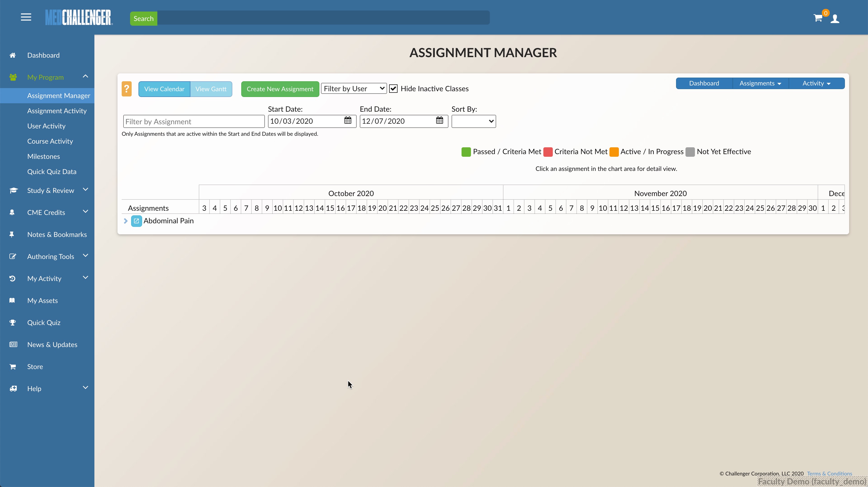Image resolution: width=868 pixels, height=487 pixels.
Task: Click the Help ambulance icon
Action: [x=13, y=388]
